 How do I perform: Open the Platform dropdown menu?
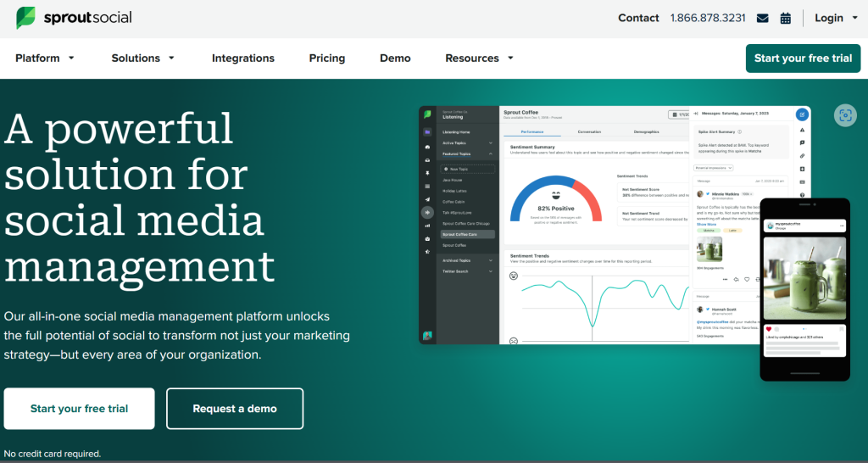pos(45,59)
